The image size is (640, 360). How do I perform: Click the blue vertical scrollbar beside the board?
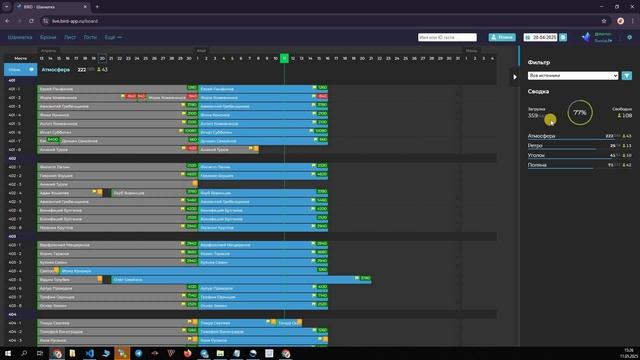coord(519,56)
